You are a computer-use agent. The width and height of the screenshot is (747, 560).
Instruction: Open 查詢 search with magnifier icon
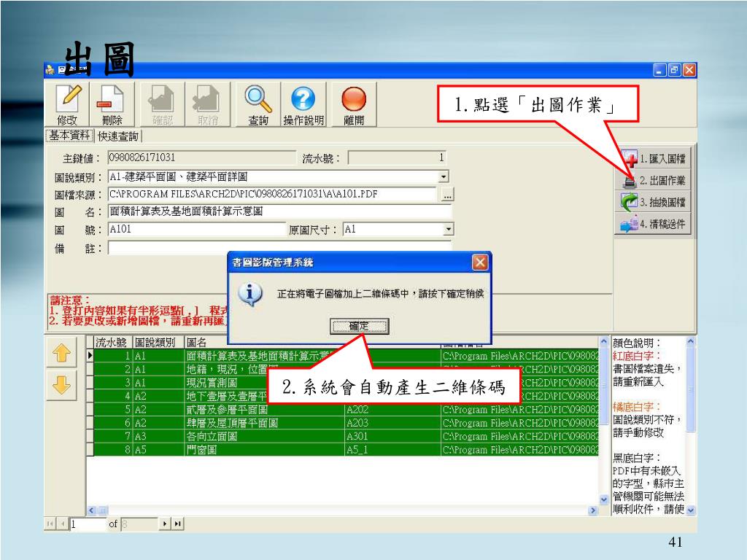pyautogui.click(x=258, y=104)
